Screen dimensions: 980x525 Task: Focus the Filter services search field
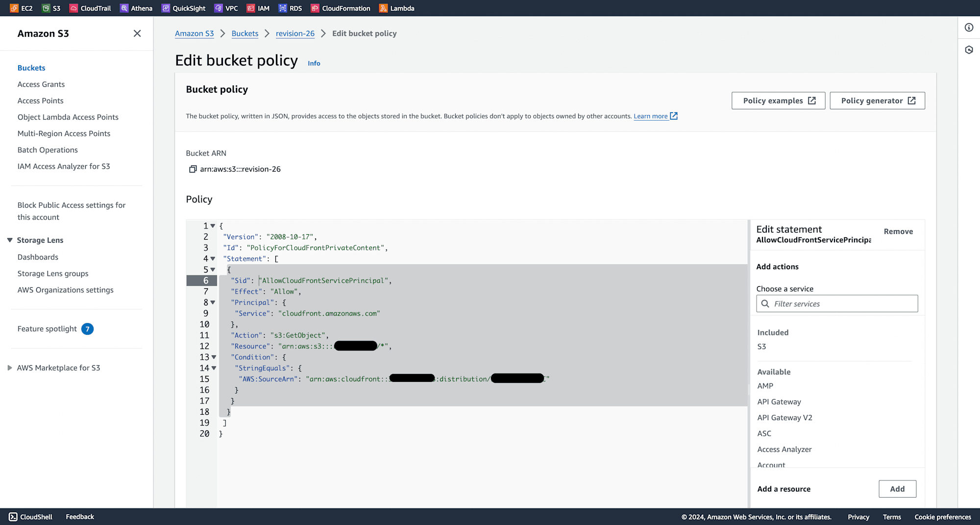click(x=837, y=304)
